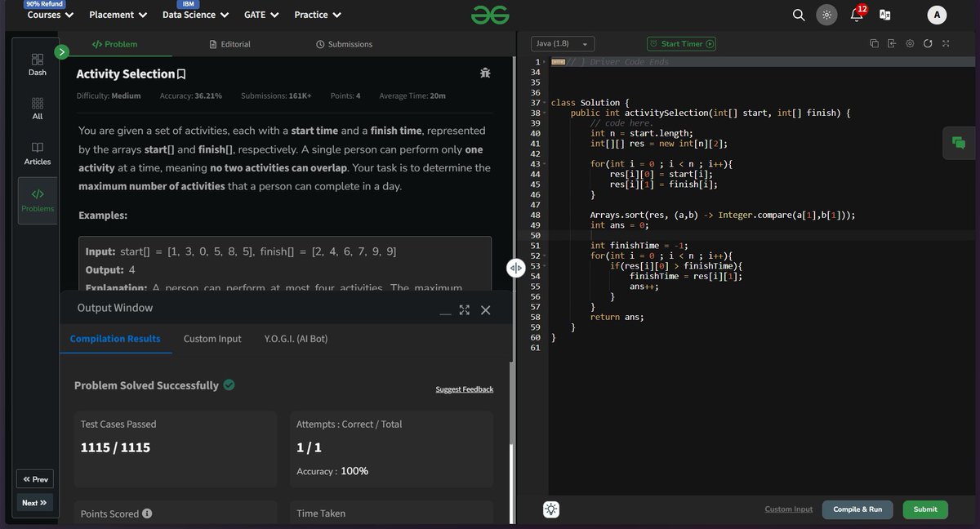
Task: Open notifications bell with 12 badge
Action: (857, 14)
